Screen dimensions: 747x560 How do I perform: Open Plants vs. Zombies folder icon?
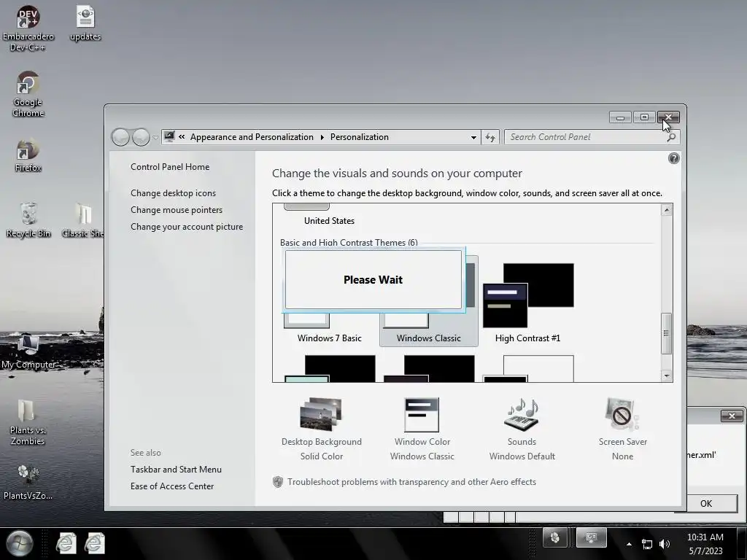click(28, 422)
